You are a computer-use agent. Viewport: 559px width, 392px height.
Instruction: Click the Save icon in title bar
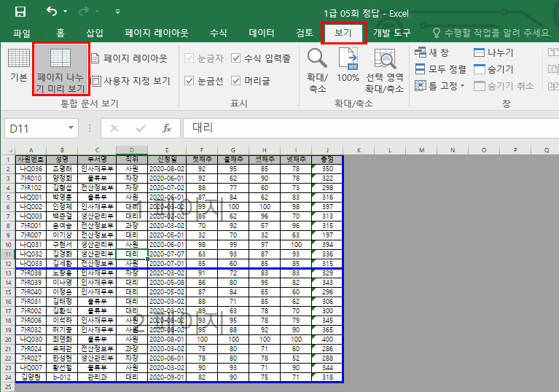point(20,12)
